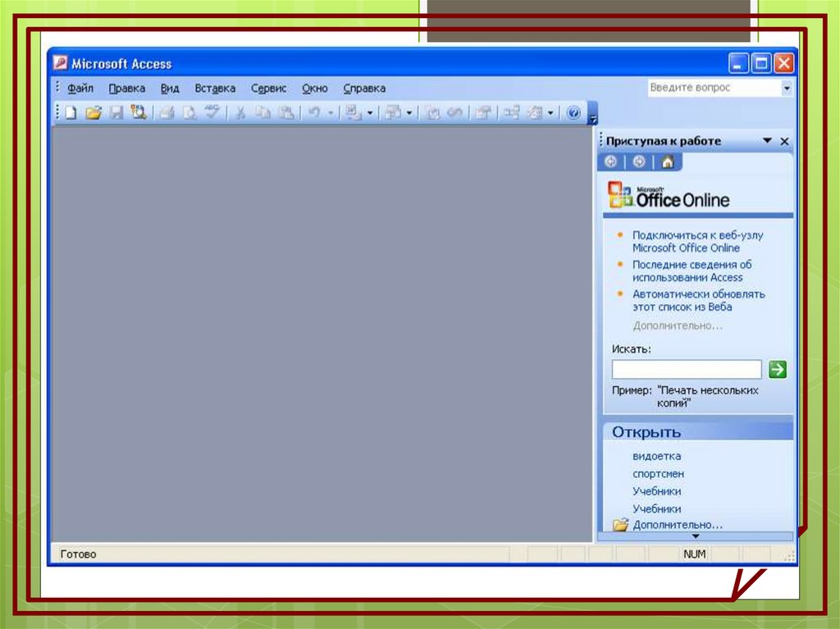
Task: Click the Открыть section header
Action: 699,432
